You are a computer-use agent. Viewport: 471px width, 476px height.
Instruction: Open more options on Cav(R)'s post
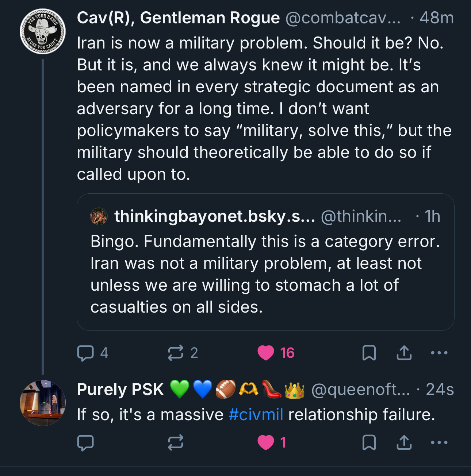[x=439, y=353]
